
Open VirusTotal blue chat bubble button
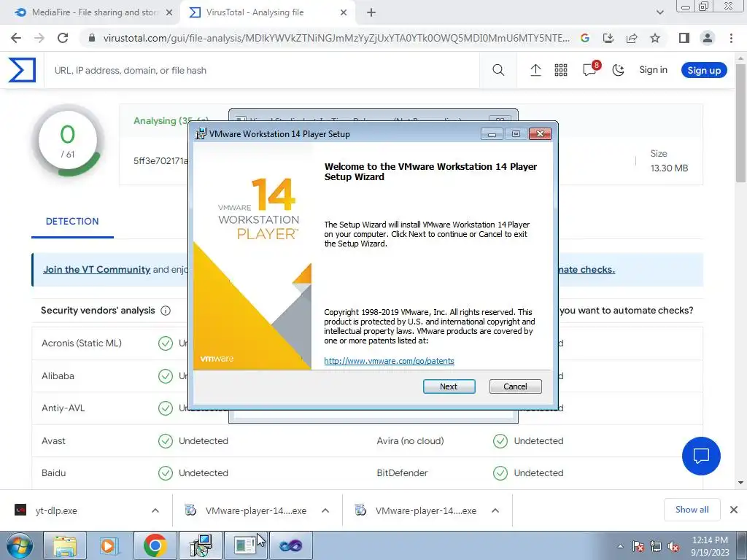point(701,456)
